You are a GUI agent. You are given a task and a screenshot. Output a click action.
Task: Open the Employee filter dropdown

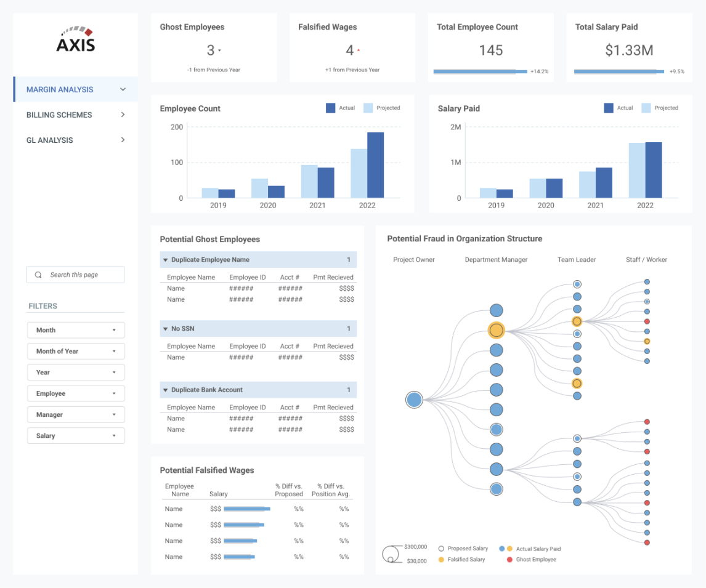[76, 393]
